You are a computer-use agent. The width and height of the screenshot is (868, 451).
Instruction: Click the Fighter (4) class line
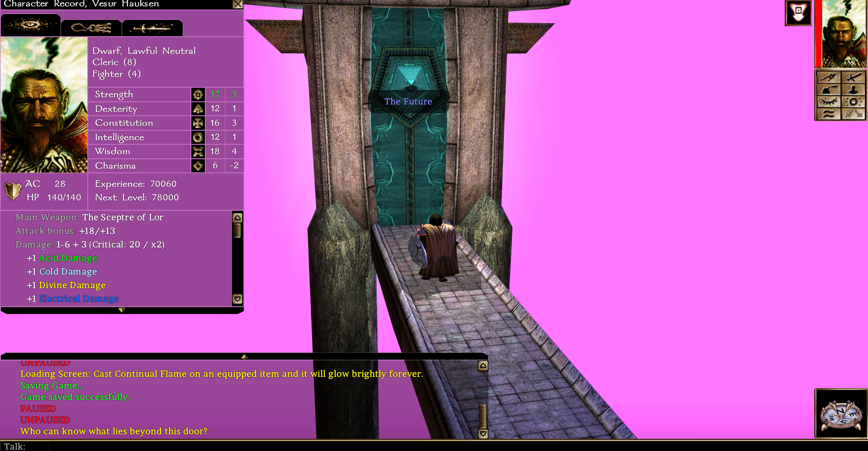tap(116, 74)
